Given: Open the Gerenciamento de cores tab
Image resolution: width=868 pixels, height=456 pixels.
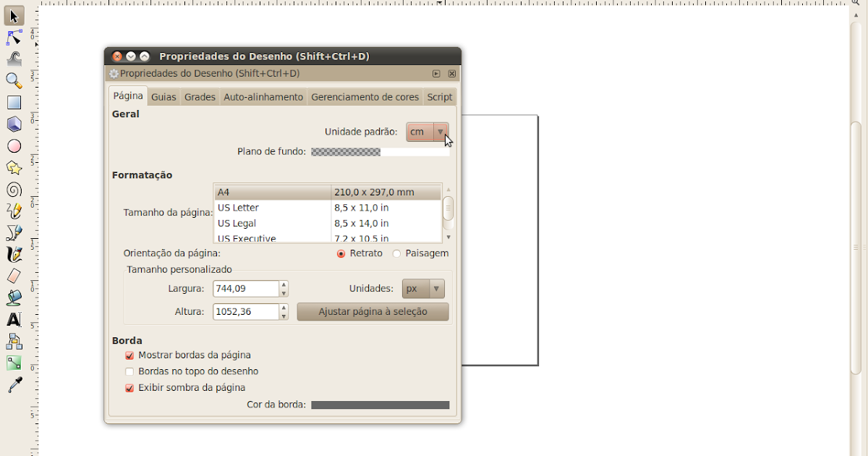Looking at the screenshot, I should coord(365,97).
